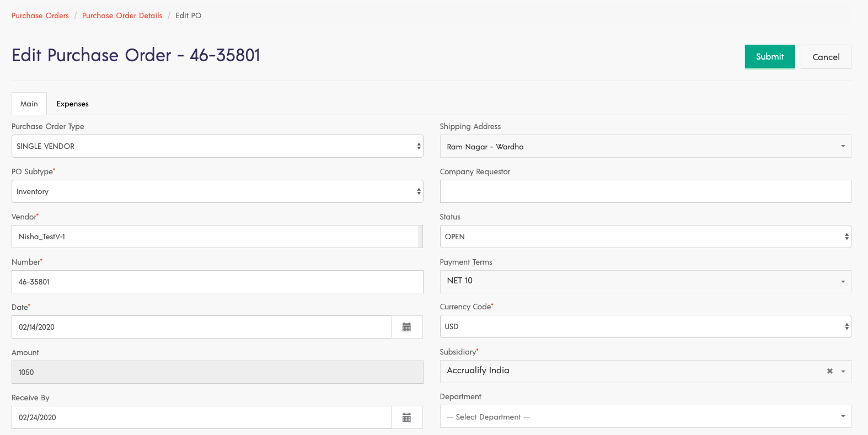The image size is (868, 435).
Task: Click the Vendor field Nisha_TestV-1
Action: (215, 237)
